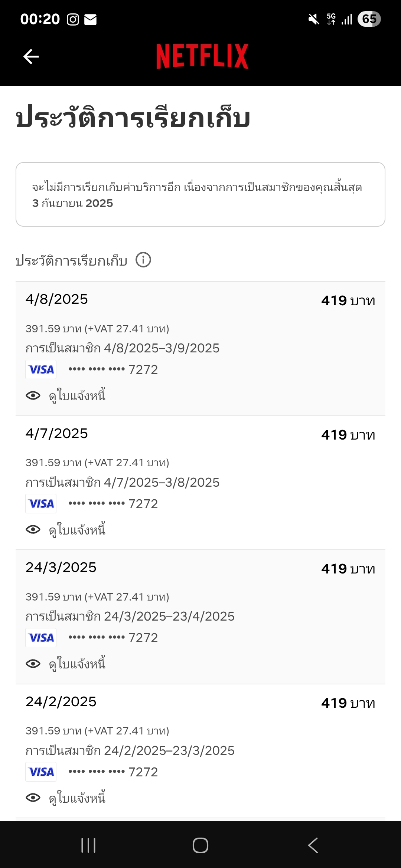Tap Instagram notification icon in status bar
The width and height of the screenshot is (401, 868).
[73, 19]
